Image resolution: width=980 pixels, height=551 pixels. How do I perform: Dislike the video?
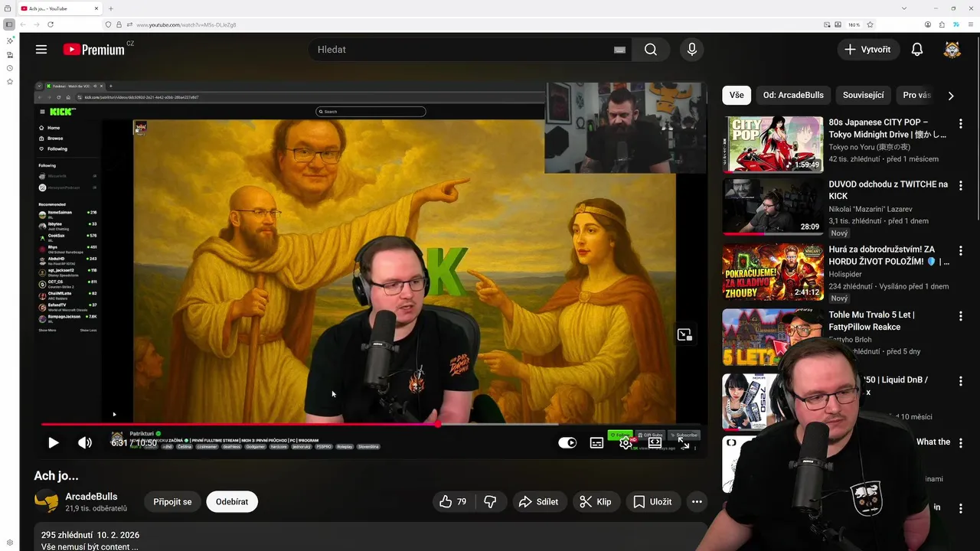click(x=491, y=502)
